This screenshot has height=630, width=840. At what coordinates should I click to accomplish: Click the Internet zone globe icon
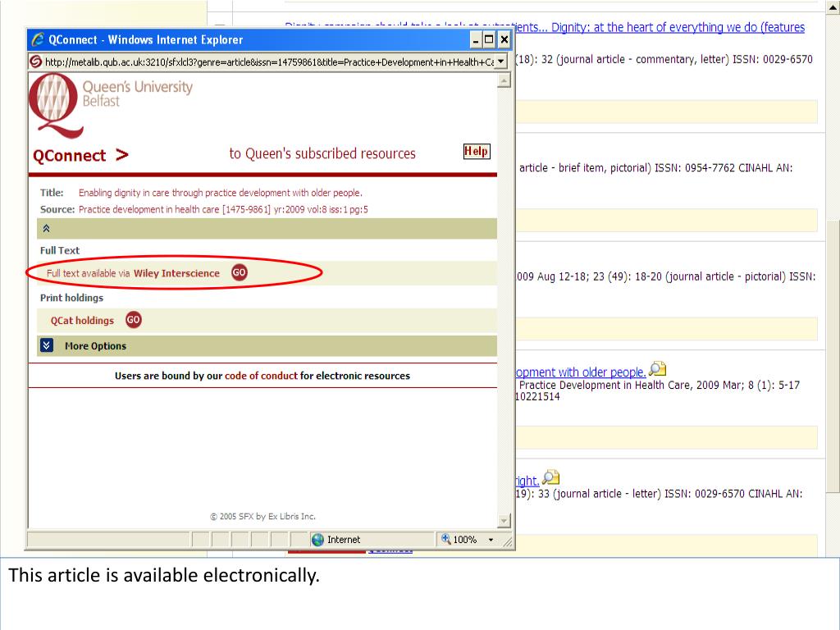click(317, 540)
